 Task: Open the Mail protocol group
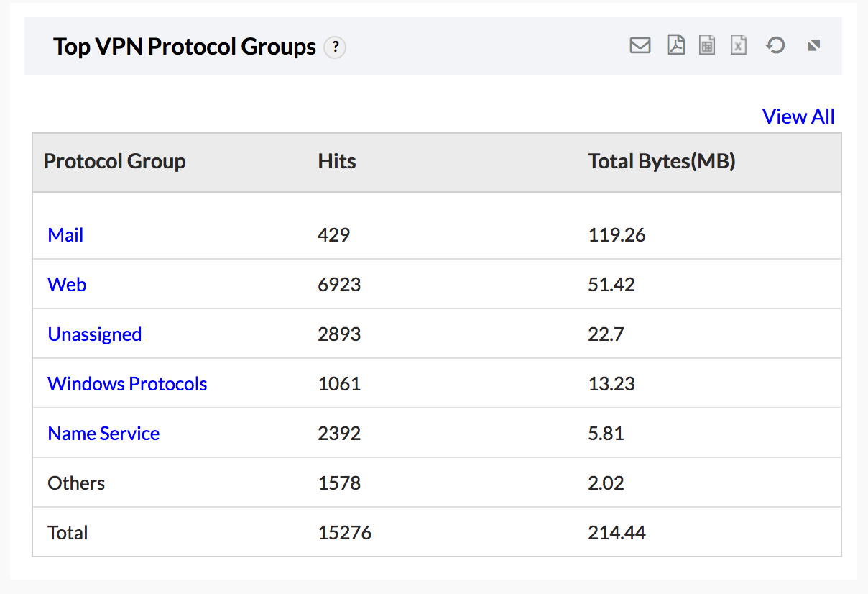click(65, 235)
